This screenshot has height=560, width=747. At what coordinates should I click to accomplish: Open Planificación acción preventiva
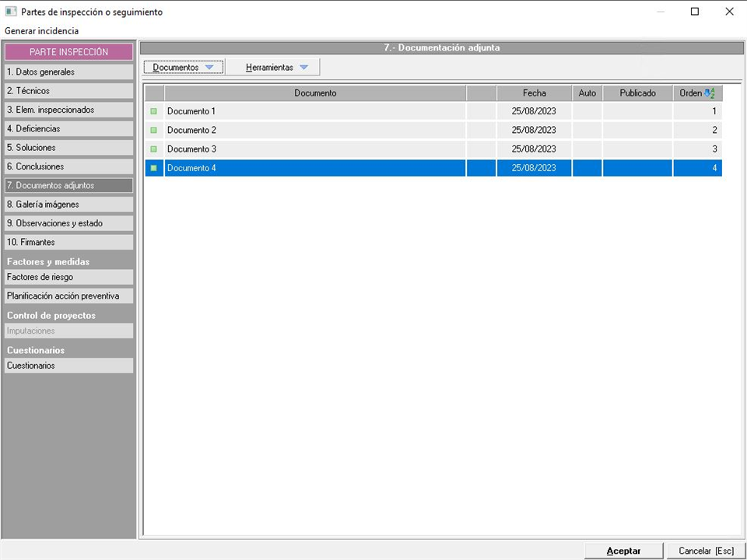click(x=68, y=296)
